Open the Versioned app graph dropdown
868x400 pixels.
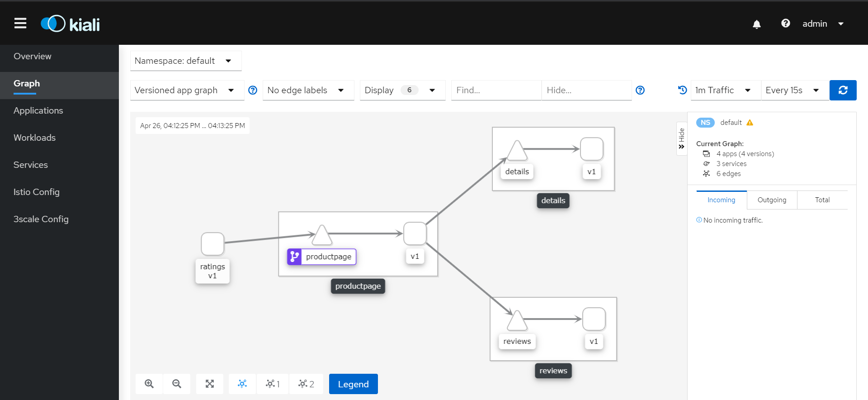coord(187,90)
